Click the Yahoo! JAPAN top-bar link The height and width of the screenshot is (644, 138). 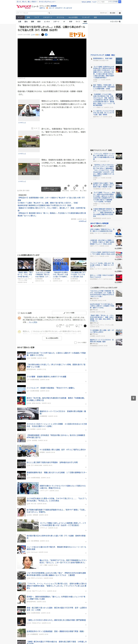86,2
